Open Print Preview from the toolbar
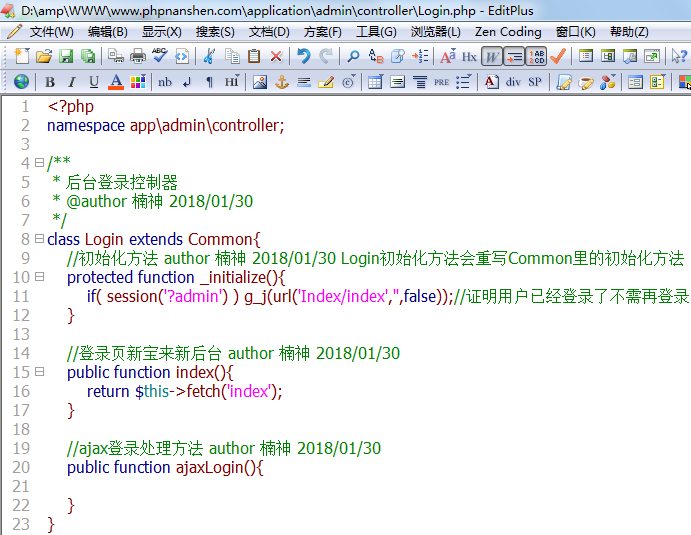Viewport: 691px width, 535px height. (116, 56)
